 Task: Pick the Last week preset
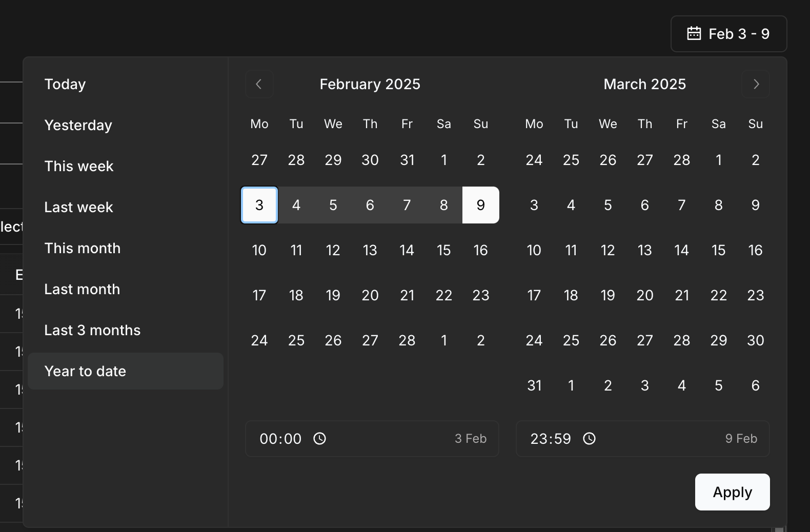[78, 207]
